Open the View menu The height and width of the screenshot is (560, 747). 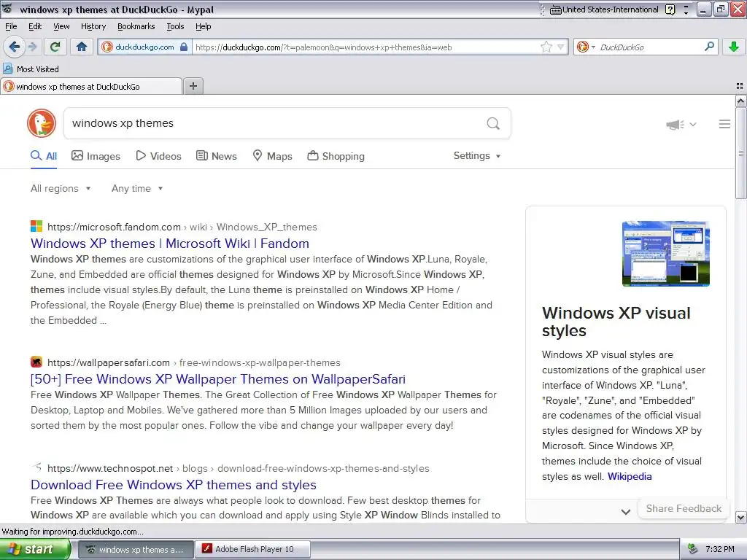tap(61, 26)
